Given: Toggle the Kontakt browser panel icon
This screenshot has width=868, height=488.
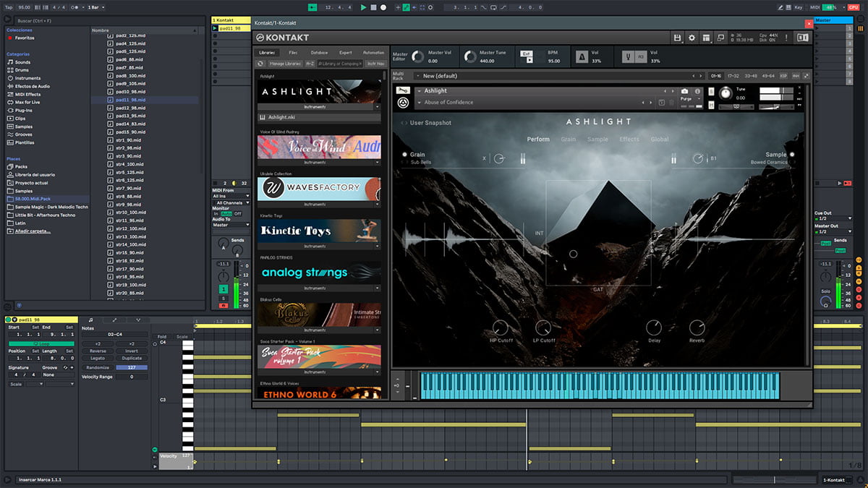Looking at the screenshot, I should (801, 38).
